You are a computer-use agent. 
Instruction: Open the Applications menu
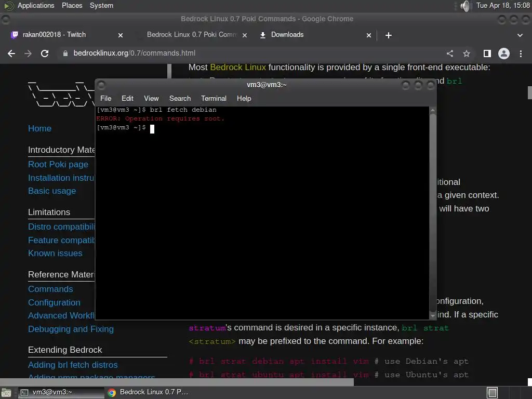[36, 5]
